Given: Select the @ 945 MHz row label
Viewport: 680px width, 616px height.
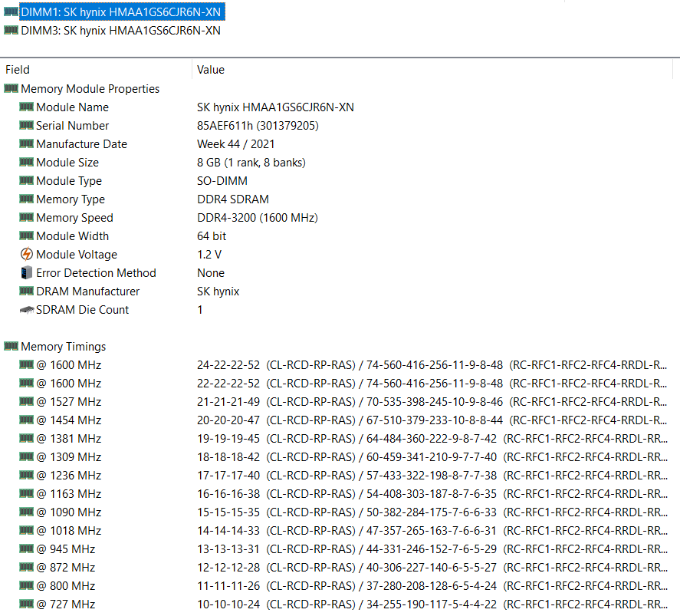Looking at the screenshot, I should (65, 549).
